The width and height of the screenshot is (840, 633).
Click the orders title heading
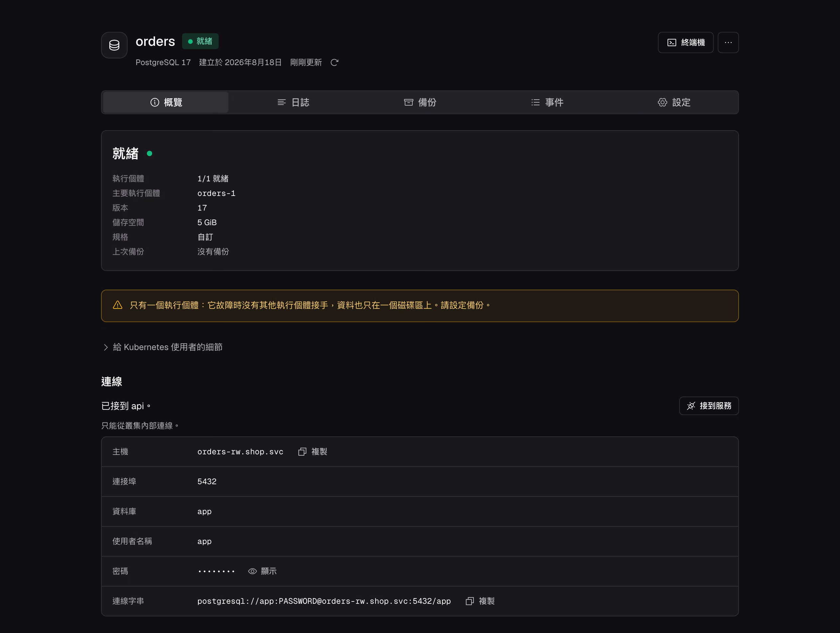(x=155, y=42)
